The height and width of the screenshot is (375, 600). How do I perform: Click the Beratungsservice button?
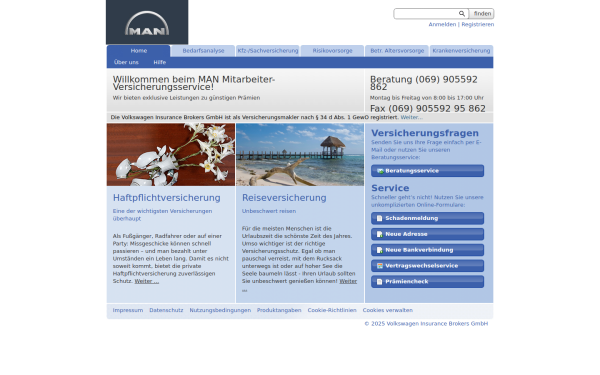coord(427,171)
